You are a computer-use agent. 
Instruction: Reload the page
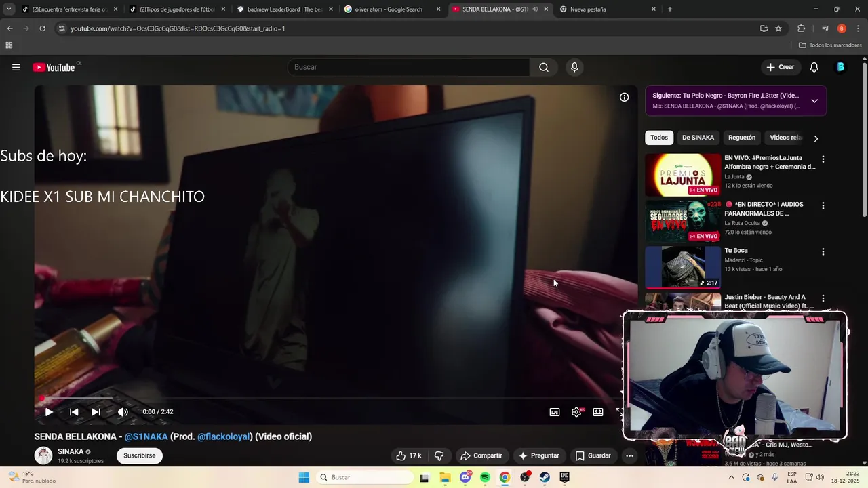coord(42,28)
